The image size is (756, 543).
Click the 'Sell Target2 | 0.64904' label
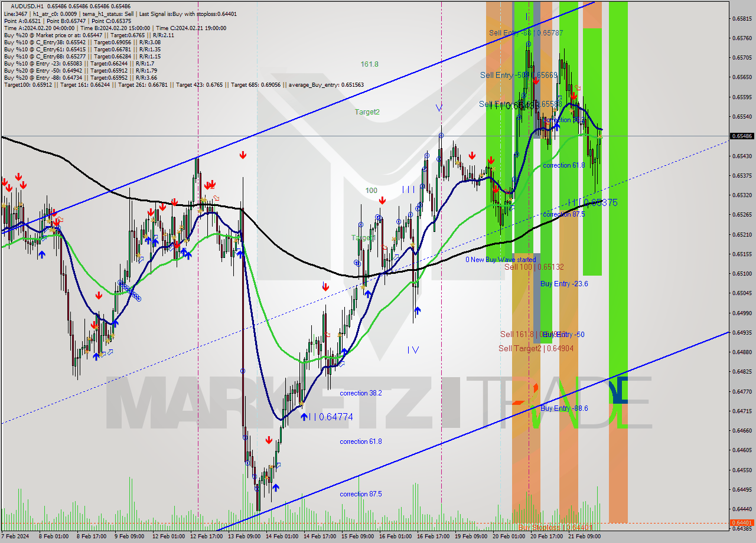[x=536, y=348]
